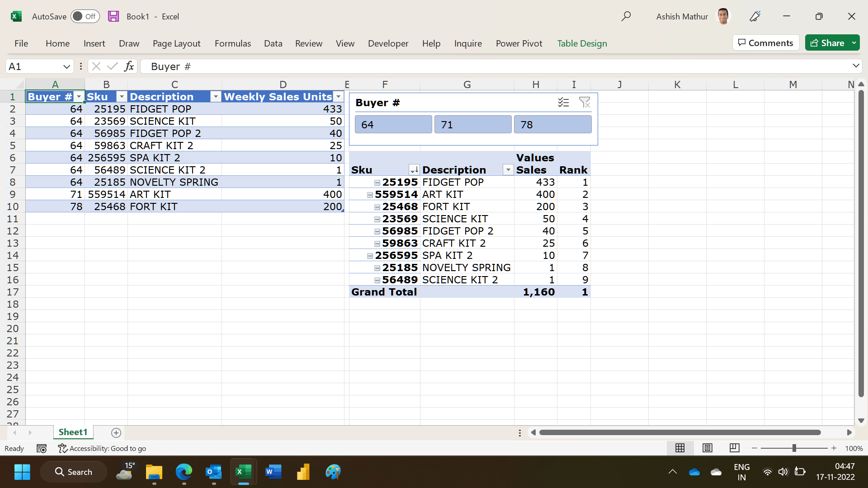Open Word from the Windows taskbar
868x488 pixels.
click(x=274, y=472)
